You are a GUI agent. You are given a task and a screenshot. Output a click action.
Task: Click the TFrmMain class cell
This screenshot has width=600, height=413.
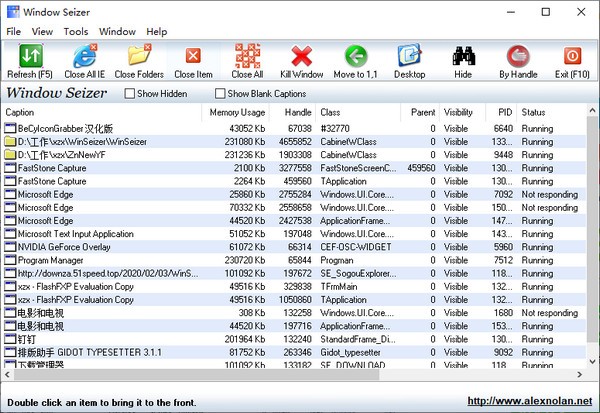point(339,286)
